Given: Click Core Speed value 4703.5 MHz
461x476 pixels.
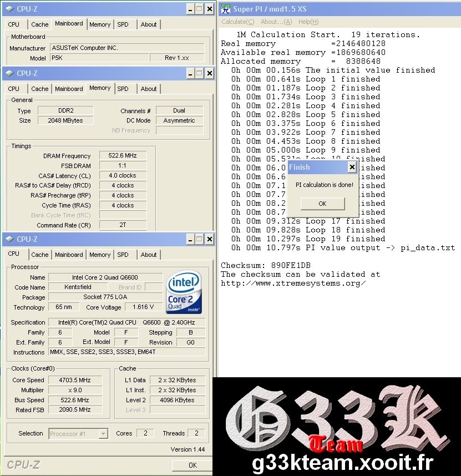Looking at the screenshot, I should 75,380.
